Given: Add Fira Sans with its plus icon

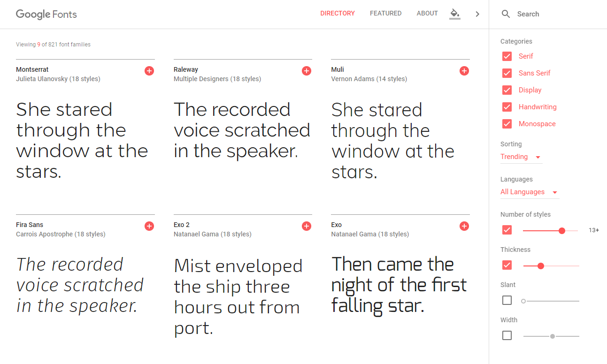Looking at the screenshot, I should (149, 226).
